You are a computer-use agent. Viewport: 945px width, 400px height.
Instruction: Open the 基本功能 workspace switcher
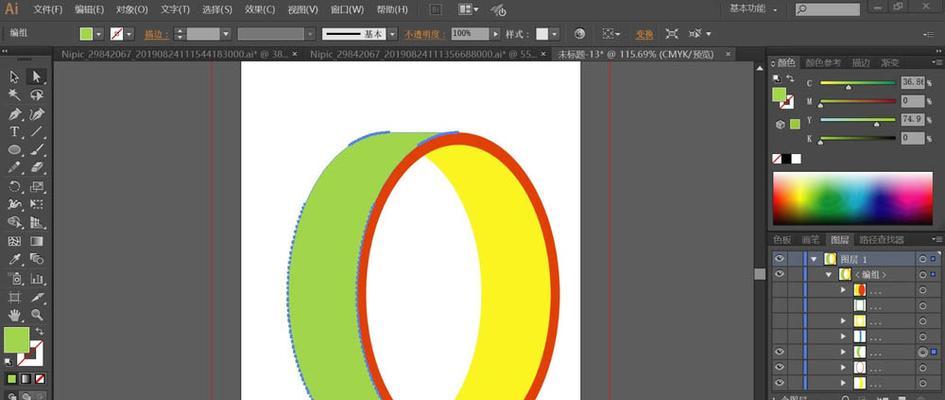753,9
